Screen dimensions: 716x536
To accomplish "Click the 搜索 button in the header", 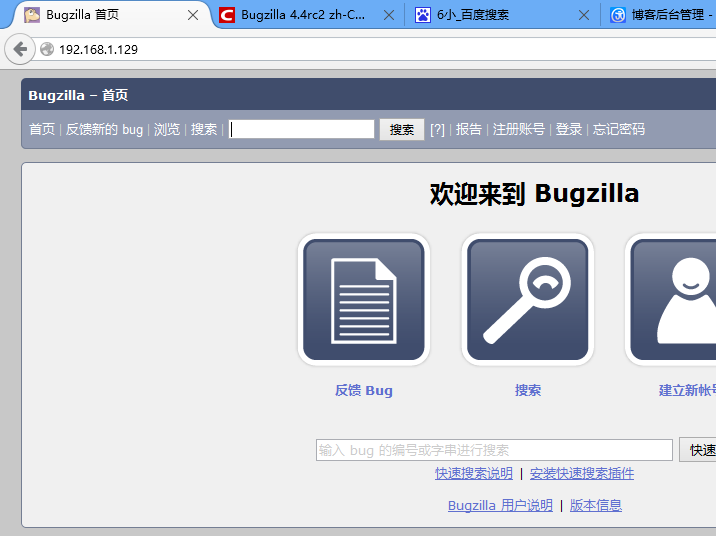I will 402,130.
